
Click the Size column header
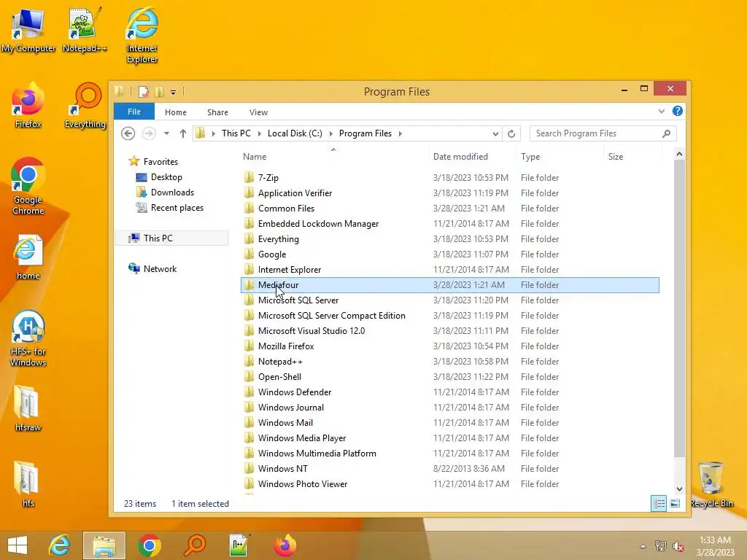point(632,157)
